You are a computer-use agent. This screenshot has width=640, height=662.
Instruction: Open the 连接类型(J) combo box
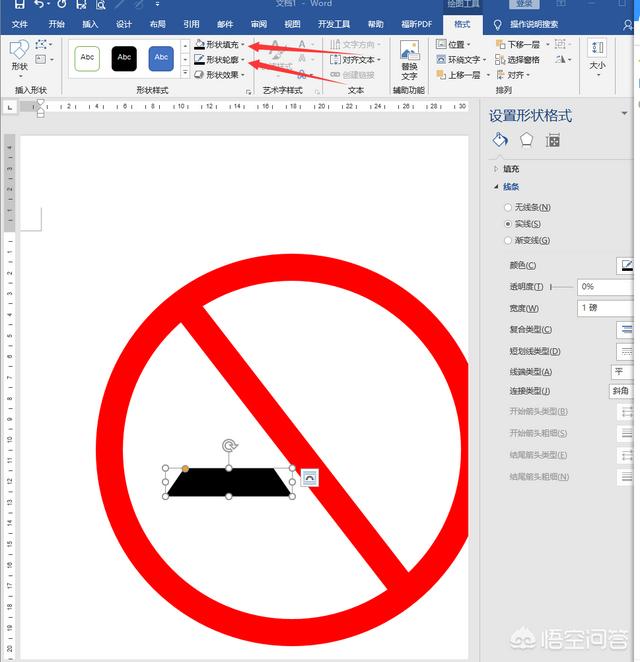[621, 391]
